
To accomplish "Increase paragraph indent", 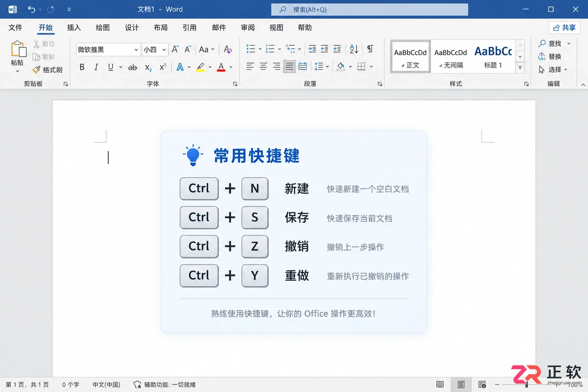I will 325,49.
